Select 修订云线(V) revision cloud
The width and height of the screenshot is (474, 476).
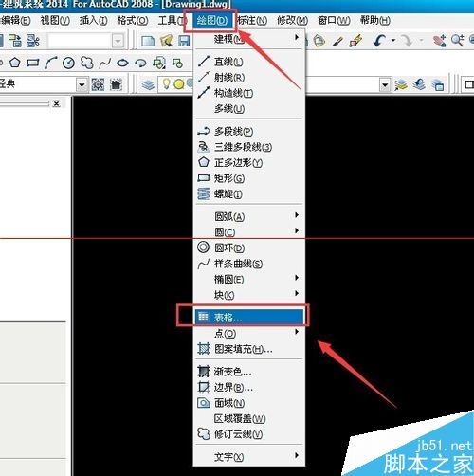[x=249, y=434]
